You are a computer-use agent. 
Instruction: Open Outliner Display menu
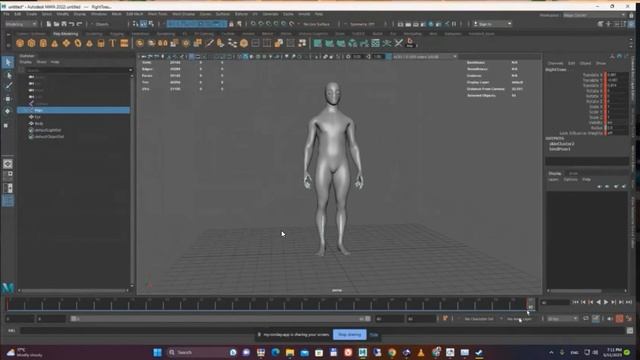[x=26, y=62]
